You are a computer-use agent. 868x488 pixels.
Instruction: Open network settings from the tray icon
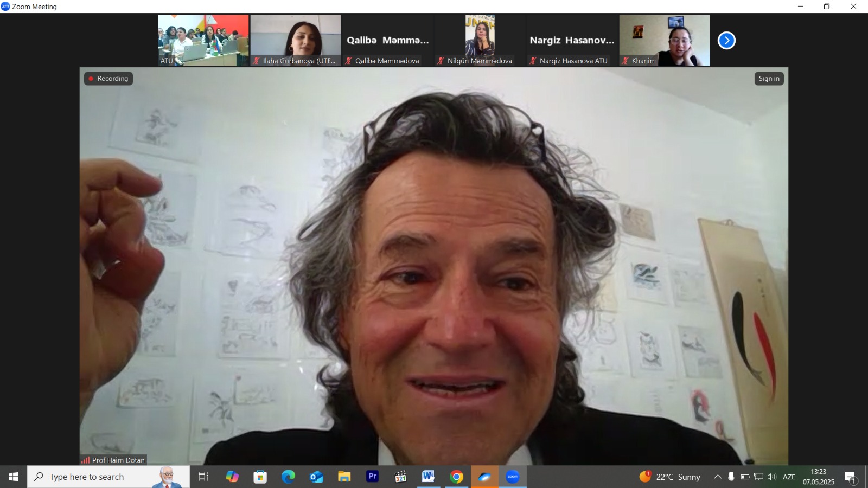[x=758, y=477]
